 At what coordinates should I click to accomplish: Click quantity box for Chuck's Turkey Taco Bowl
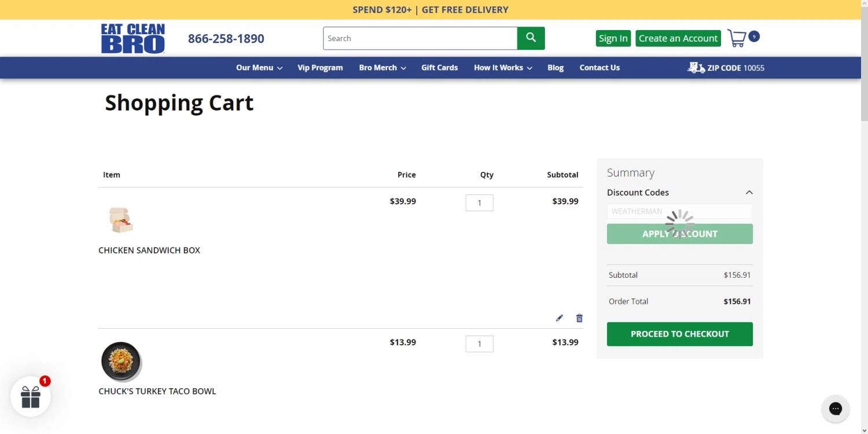point(480,344)
